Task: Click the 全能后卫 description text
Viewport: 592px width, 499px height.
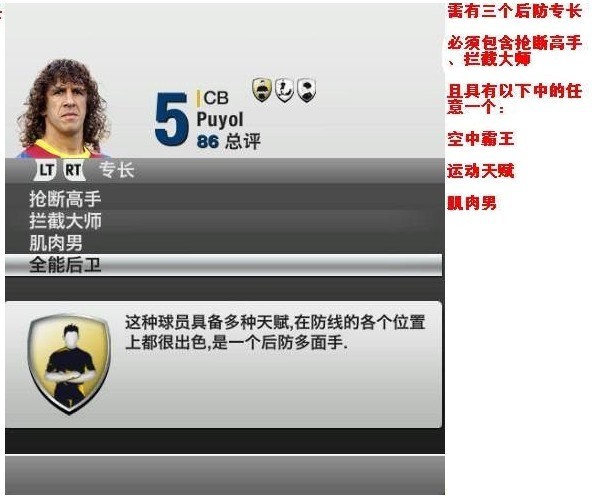Action: click(x=275, y=333)
